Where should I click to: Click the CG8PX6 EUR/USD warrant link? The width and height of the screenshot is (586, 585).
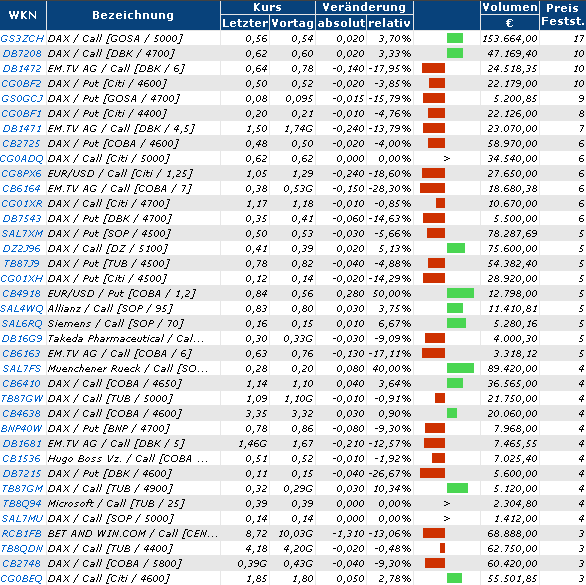tap(22, 173)
